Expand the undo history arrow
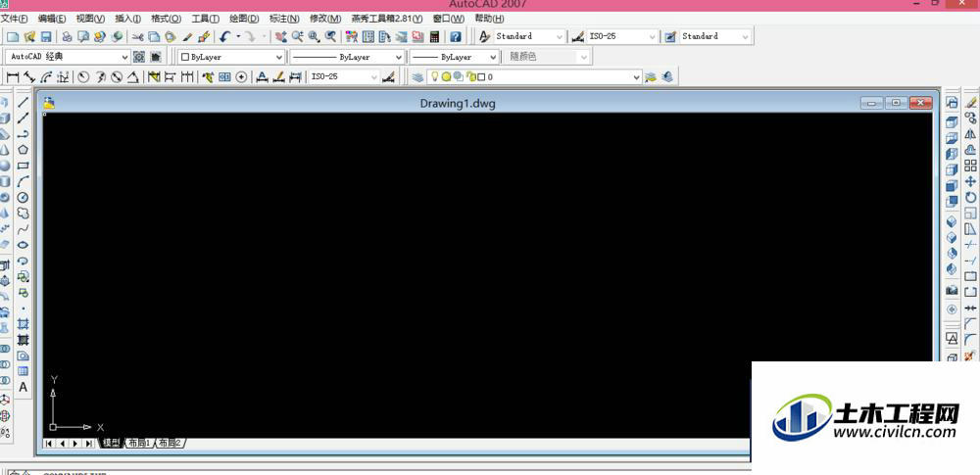980x475 pixels. [238, 37]
